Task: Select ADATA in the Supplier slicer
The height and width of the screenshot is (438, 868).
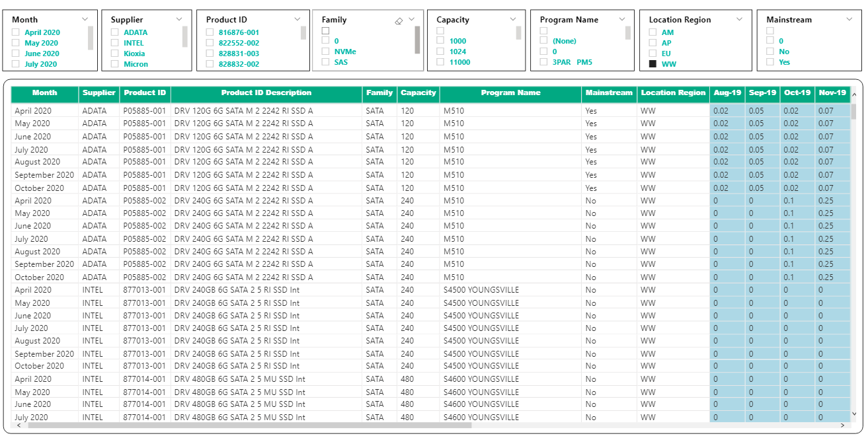Action: (x=115, y=32)
